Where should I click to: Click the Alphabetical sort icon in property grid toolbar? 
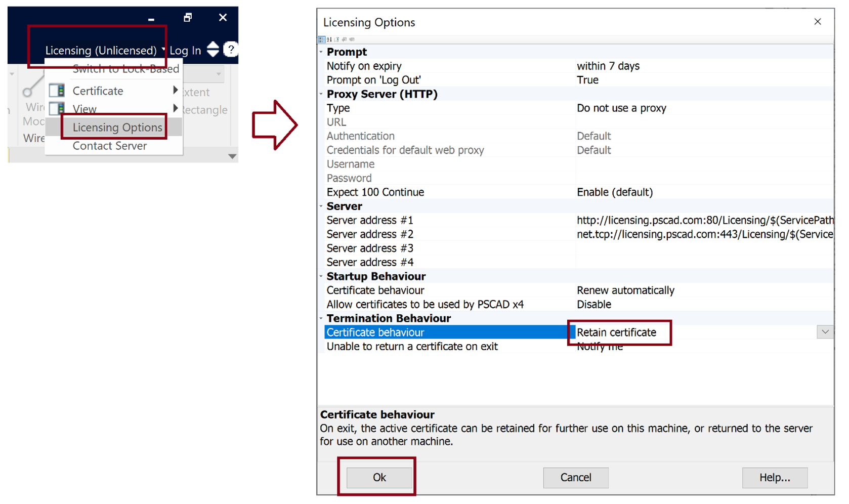pyautogui.click(x=329, y=39)
